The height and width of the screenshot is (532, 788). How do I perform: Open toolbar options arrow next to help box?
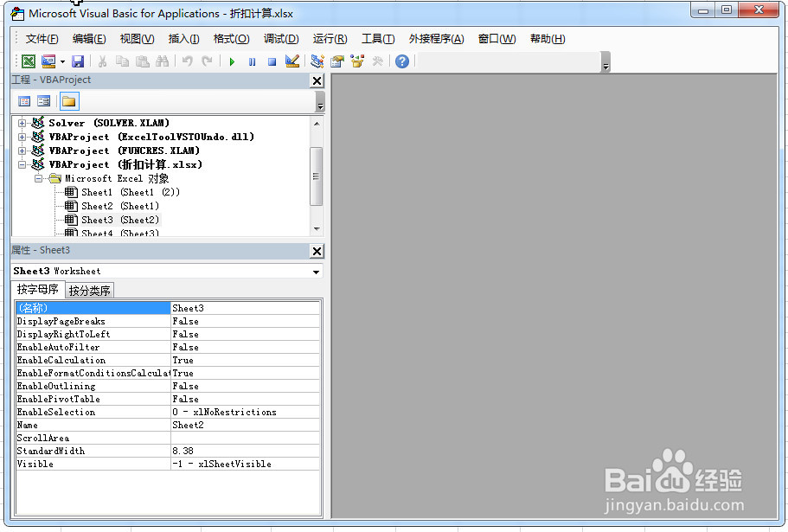(x=605, y=62)
